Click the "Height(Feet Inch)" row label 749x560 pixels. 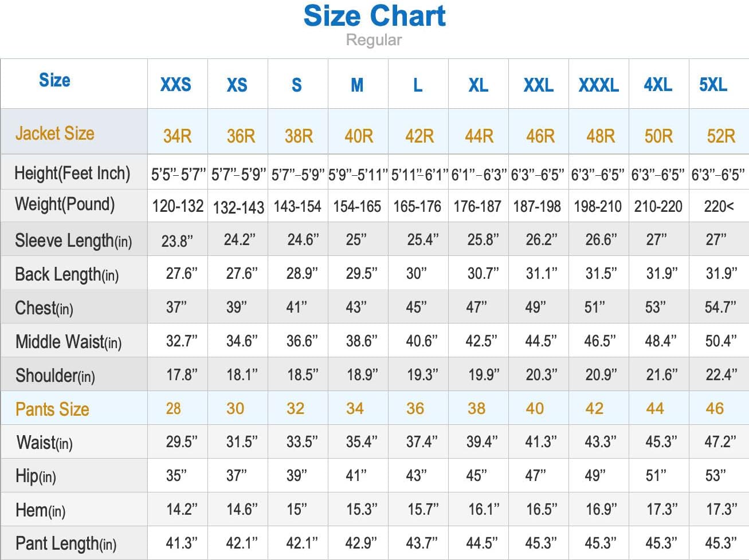72,173
